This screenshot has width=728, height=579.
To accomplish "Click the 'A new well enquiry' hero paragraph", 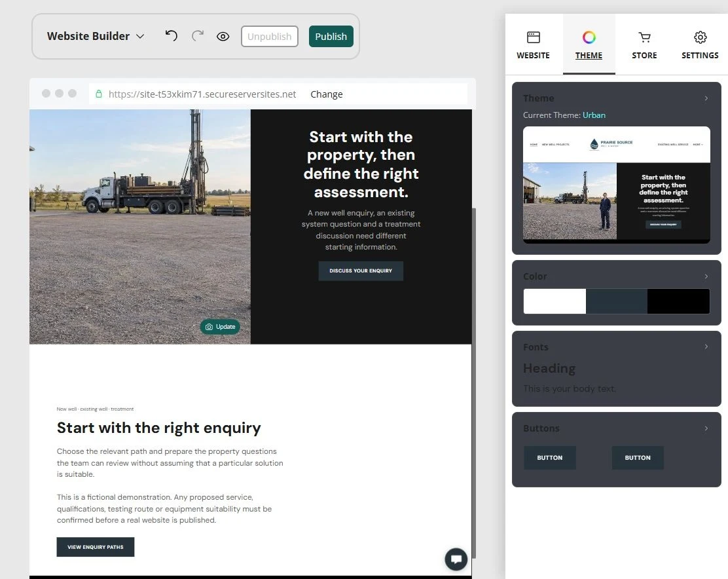I will (x=361, y=230).
